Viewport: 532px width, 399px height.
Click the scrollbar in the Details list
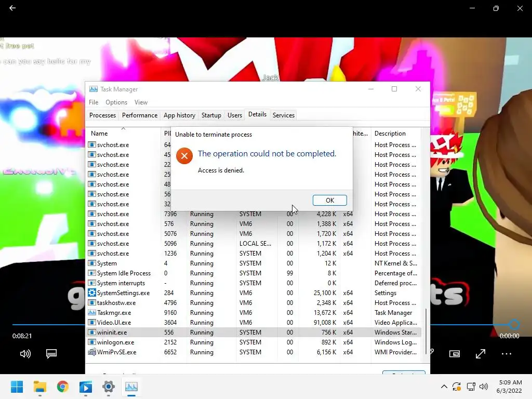426,331
